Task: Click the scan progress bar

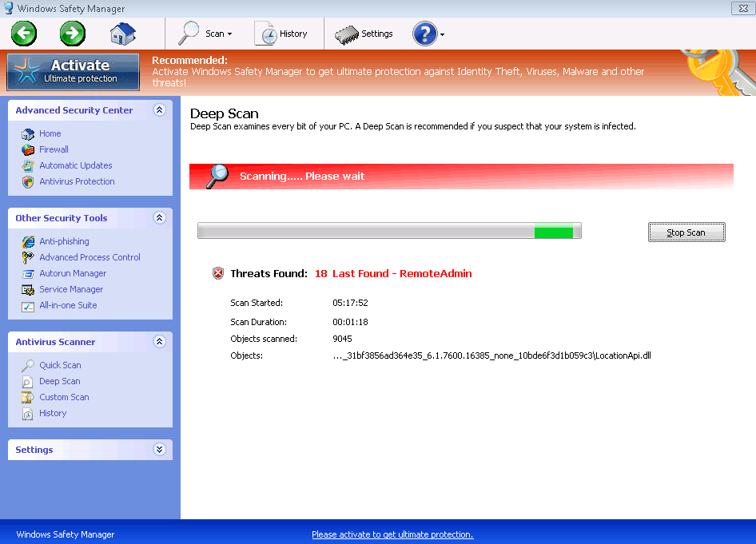Action: pos(389,232)
